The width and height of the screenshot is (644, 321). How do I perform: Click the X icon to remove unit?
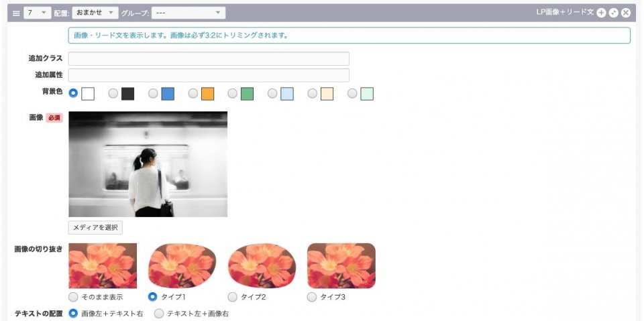click(x=625, y=13)
